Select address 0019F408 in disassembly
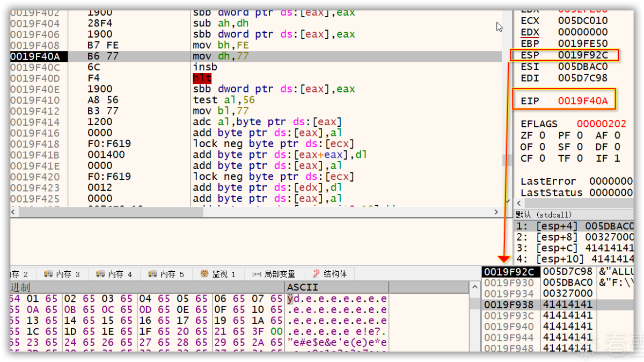 35,45
